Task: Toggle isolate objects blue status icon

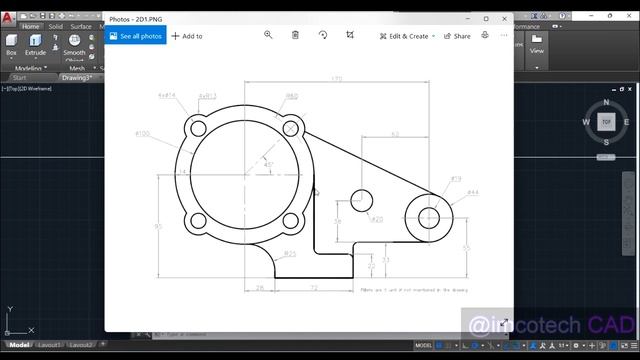Action: point(613,345)
